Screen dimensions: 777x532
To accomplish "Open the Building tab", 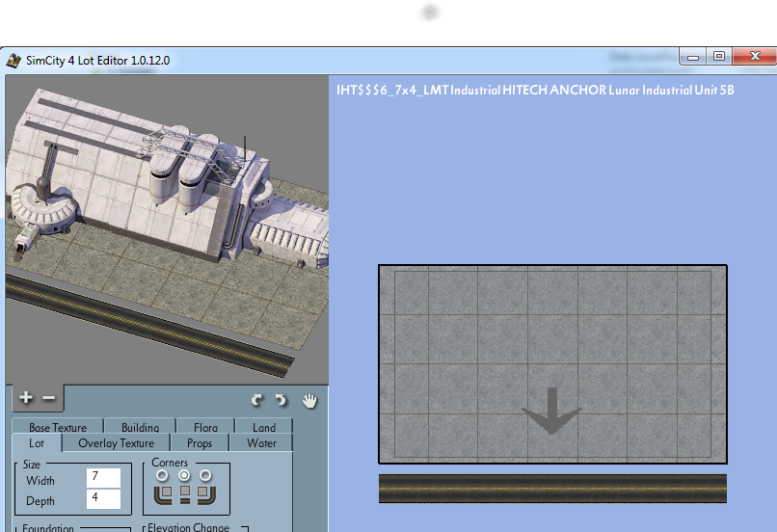I will click(x=140, y=427).
